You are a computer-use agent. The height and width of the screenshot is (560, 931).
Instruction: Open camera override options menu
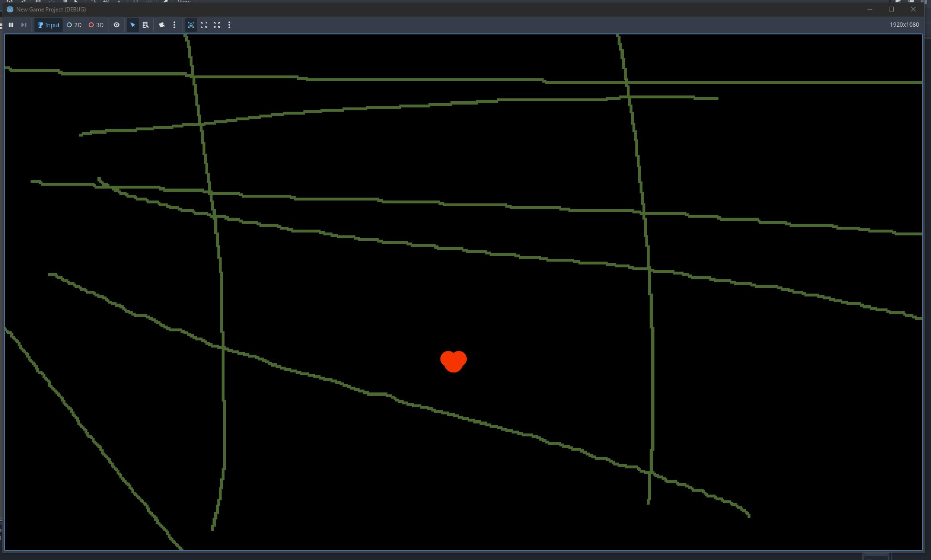tap(174, 25)
